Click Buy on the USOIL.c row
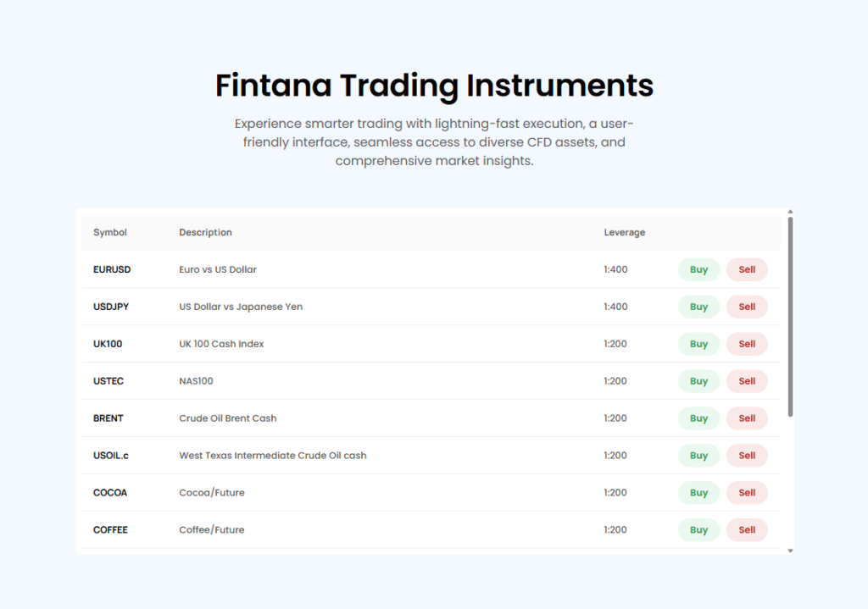 tap(698, 455)
